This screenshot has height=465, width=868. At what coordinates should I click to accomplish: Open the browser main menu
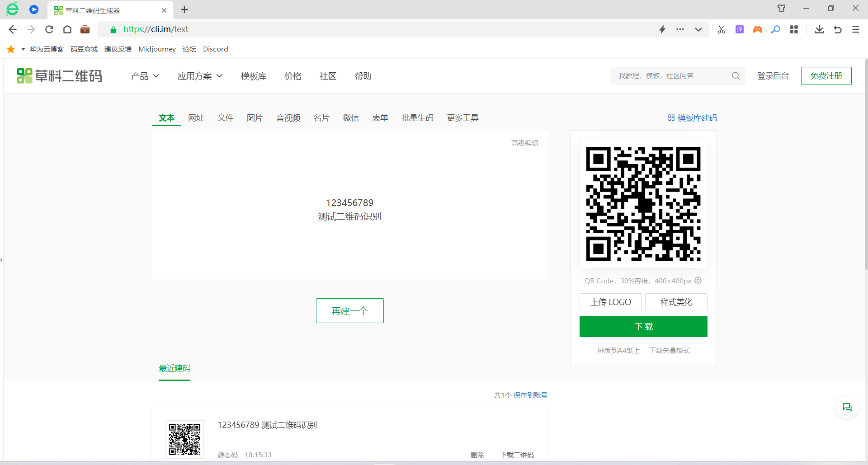[x=856, y=29]
